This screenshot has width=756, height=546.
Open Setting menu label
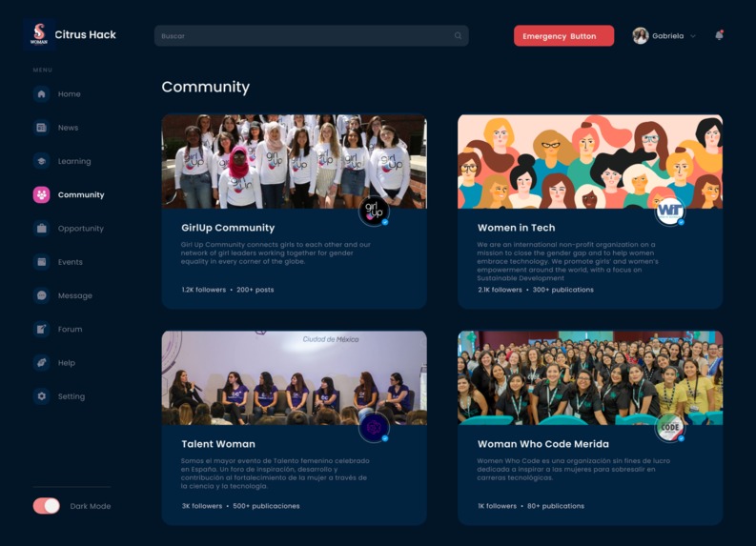point(72,396)
